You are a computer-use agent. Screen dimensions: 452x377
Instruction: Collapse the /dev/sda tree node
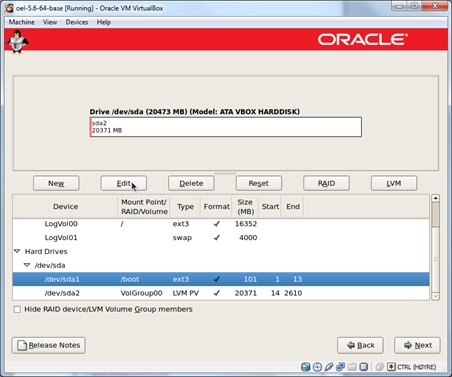27,265
